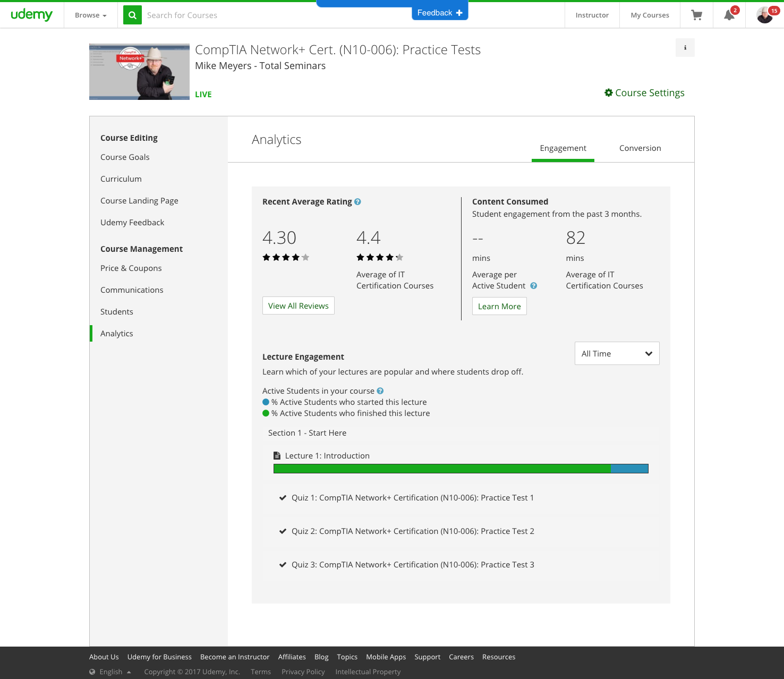The image size is (784, 679).
Task: Open Support footer link
Action: click(428, 657)
